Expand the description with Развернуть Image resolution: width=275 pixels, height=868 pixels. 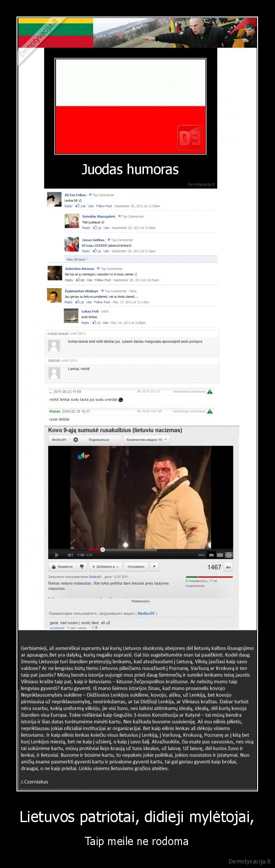140,601
